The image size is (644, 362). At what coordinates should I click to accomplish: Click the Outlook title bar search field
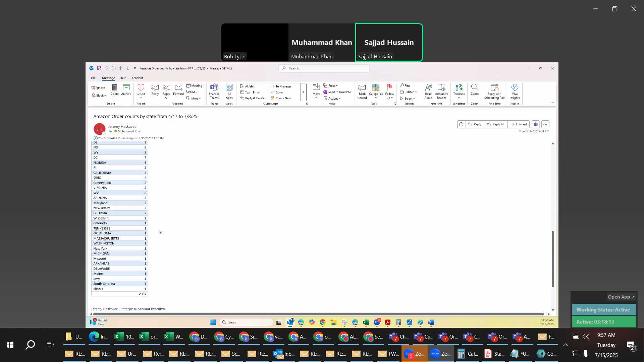click(x=324, y=68)
